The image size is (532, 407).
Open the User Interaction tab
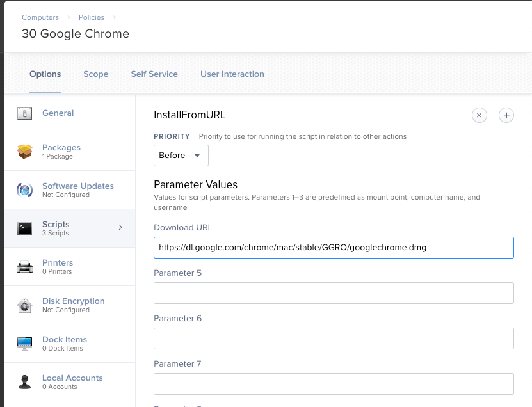[232, 74]
